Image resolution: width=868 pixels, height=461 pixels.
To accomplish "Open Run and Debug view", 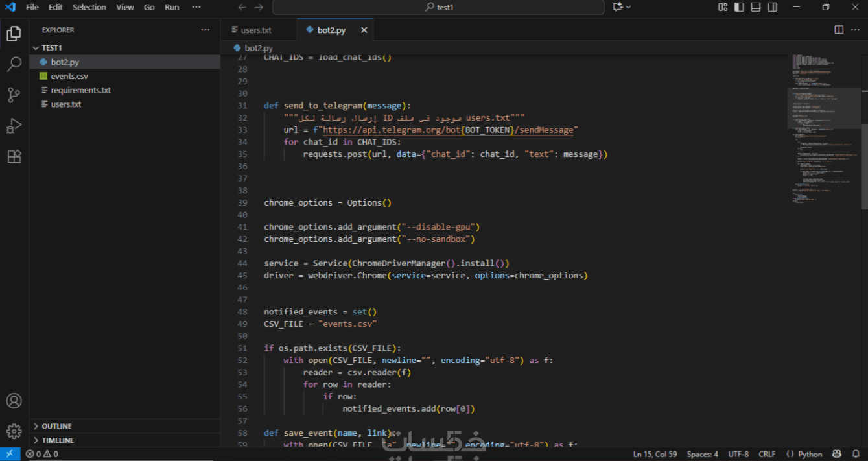I will point(14,126).
